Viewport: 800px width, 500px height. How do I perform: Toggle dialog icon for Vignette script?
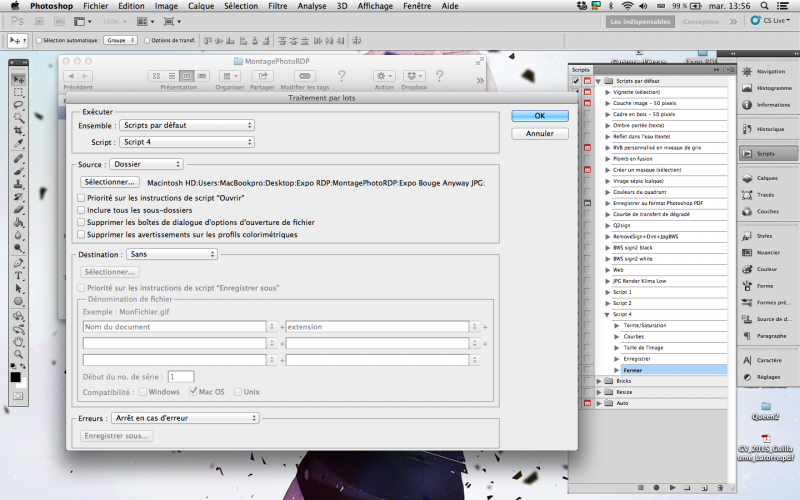point(587,92)
